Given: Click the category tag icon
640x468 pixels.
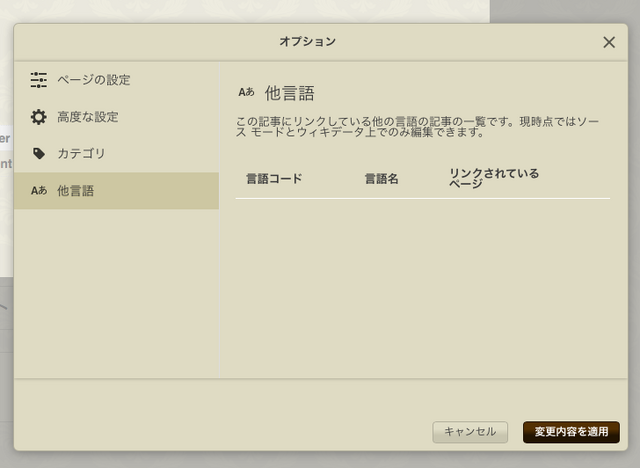Looking at the screenshot, I should click(39, 154).
